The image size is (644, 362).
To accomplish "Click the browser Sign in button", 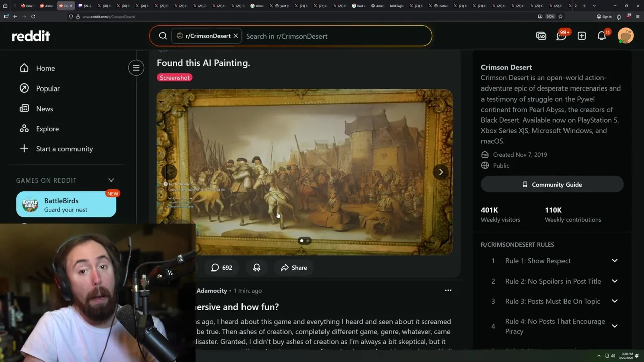I will point(604,17).
